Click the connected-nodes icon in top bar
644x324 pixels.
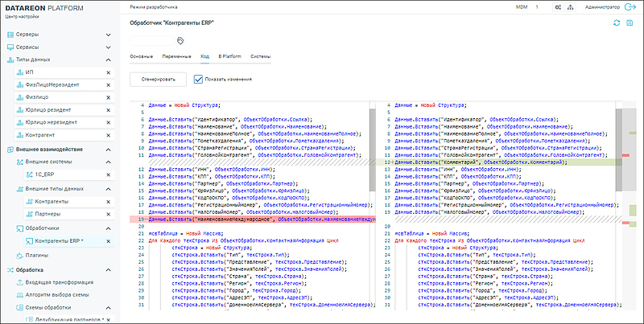coord(558,6)
